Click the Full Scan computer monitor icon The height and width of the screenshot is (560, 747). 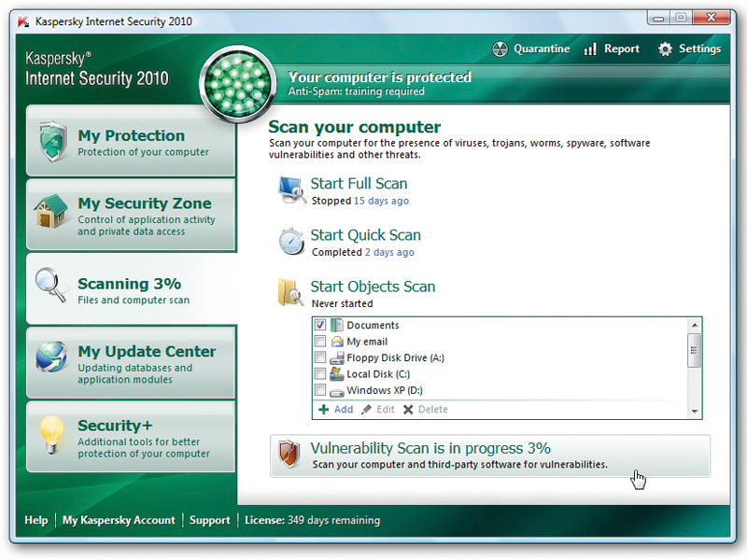tap(292, 190)
